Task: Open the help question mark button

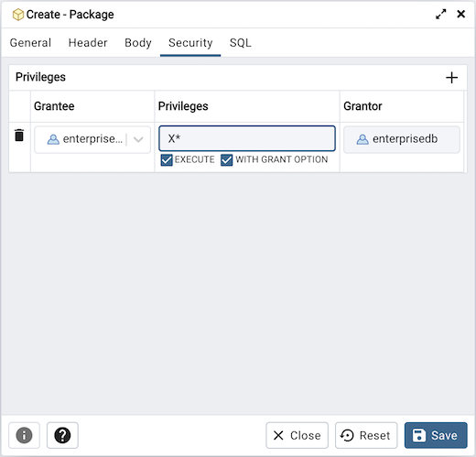Action: coord(62,435)
